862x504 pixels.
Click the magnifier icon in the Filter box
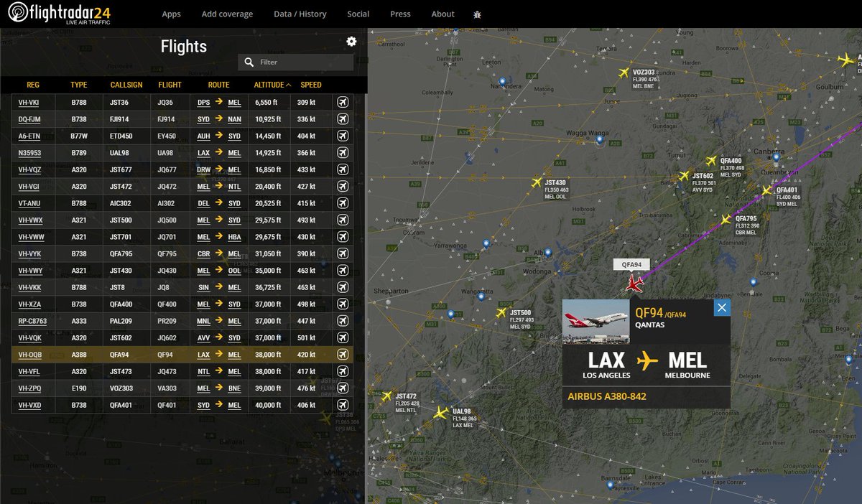tap(248, 62)
